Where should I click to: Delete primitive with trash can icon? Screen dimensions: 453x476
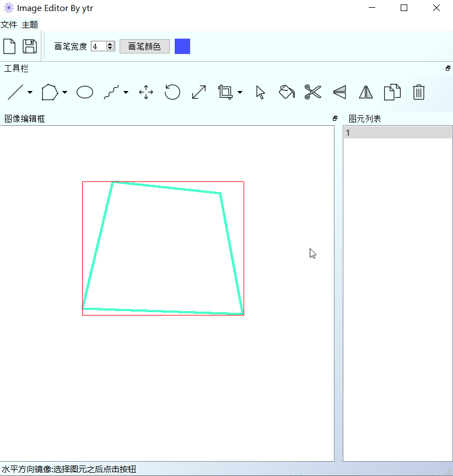pyautogui.click(x=418, y=92)
